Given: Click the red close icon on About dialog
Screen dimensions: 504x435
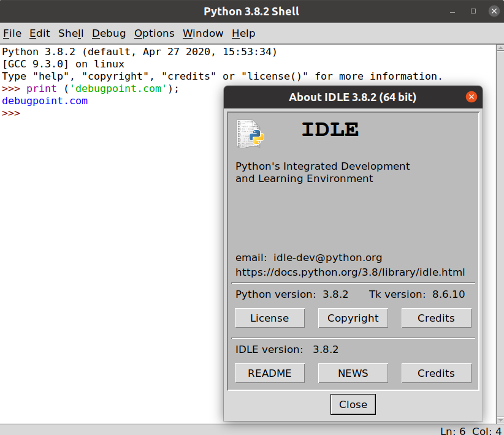Looking at the screenshot, I should (472, 97).
